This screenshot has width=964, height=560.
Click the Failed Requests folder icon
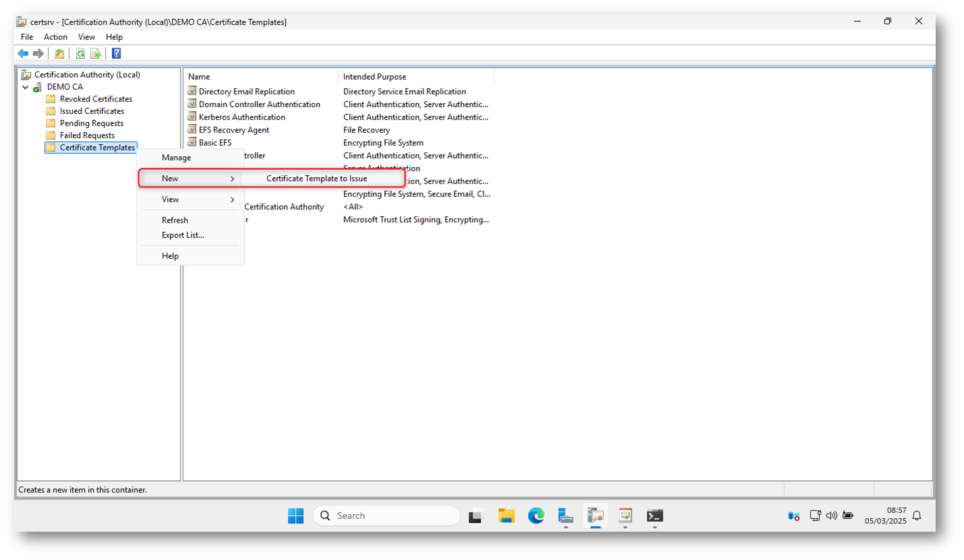(x=51, y=135)
